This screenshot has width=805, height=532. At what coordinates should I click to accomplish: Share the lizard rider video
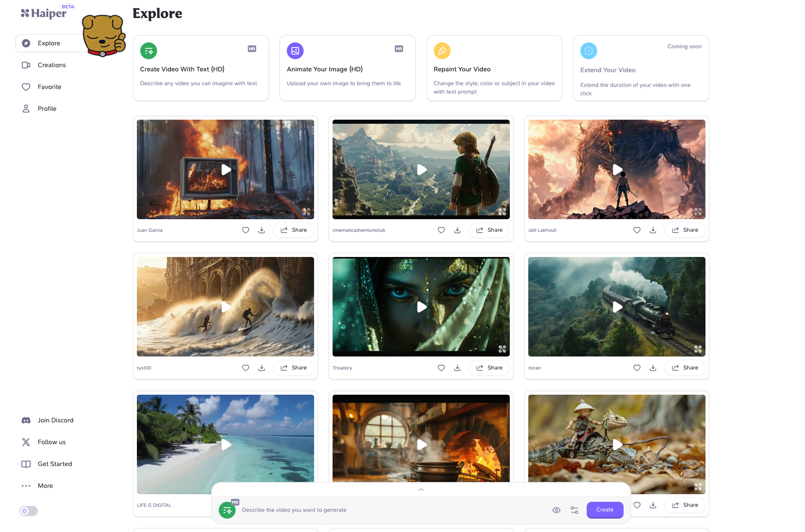685,505
